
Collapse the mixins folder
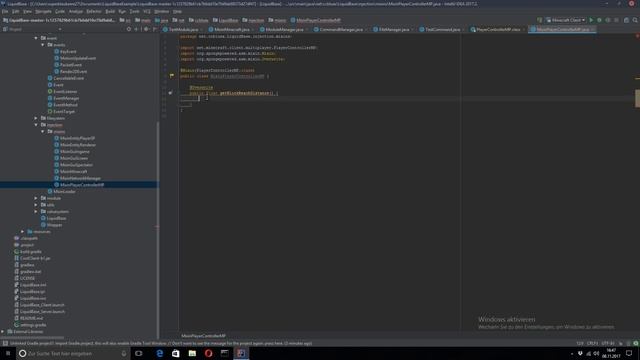[x=42, y=131]
